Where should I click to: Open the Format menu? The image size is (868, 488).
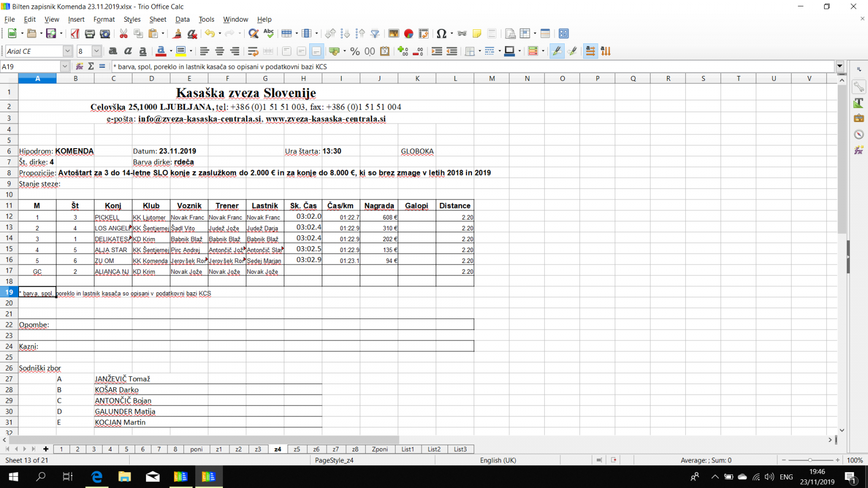pos(104,20)
